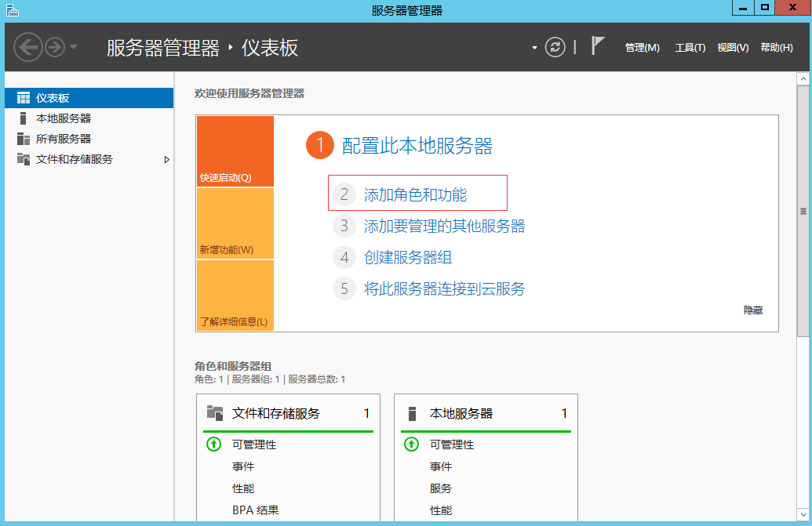Viewport: 812px width, 526px height.
Task: Click the 添加角色和功能 link
Action: point(415,194)
